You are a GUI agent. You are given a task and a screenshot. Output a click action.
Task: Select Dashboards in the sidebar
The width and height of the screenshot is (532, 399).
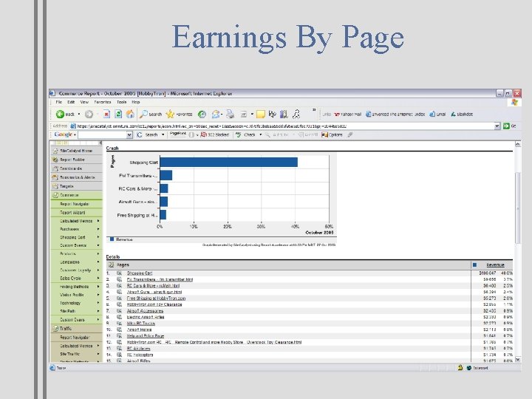[76, 168]
